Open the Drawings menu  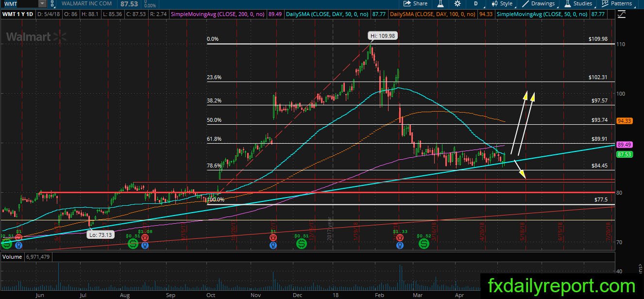(x=539, y=3)
